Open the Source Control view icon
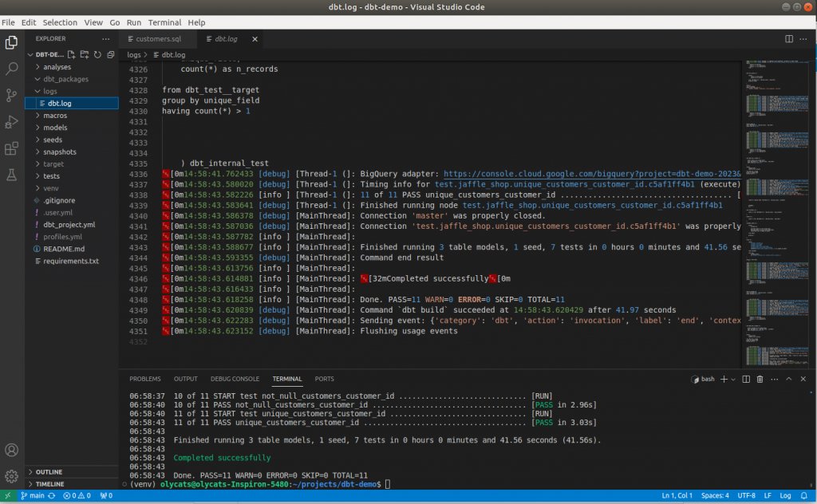This screenshot has height=504, width=817. [11, 95]
